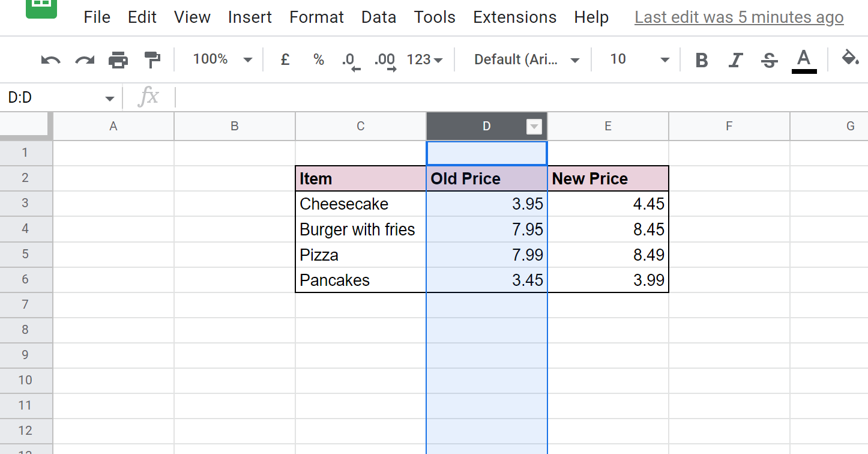Toggle strikethrough formatting
The image size is (868, 454).
coord(769,59)
